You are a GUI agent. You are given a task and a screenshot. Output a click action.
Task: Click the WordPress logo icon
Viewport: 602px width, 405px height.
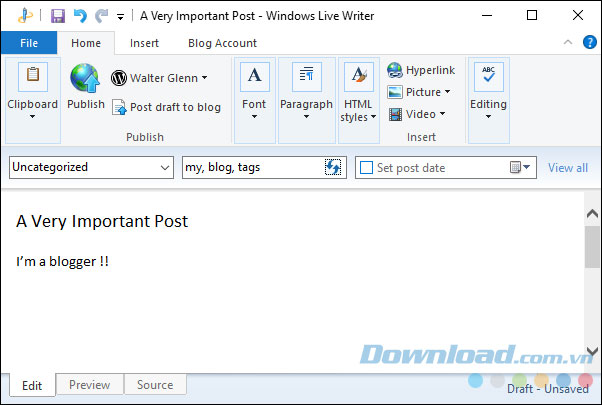point(119,78)
